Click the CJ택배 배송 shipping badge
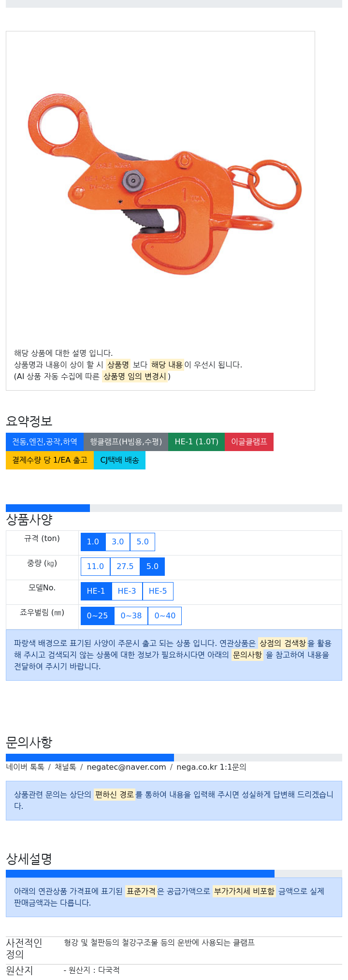This screenshot has width=348, height=980. 119,460
